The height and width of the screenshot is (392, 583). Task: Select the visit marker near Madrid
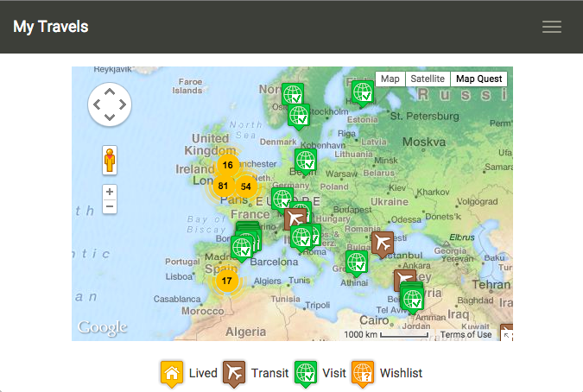242,248
